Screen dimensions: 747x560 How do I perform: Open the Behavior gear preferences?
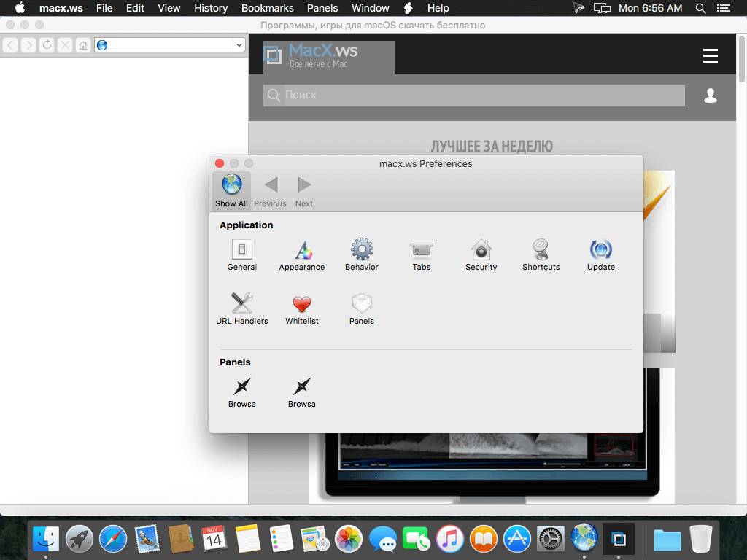pyautogui.click(x=362, y=254)
